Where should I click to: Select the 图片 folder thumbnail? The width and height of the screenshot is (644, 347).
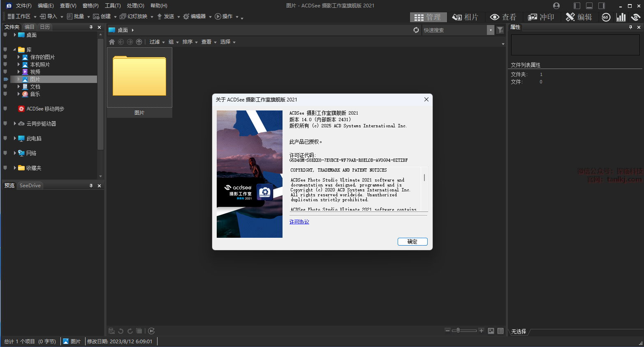coord(139,77)
